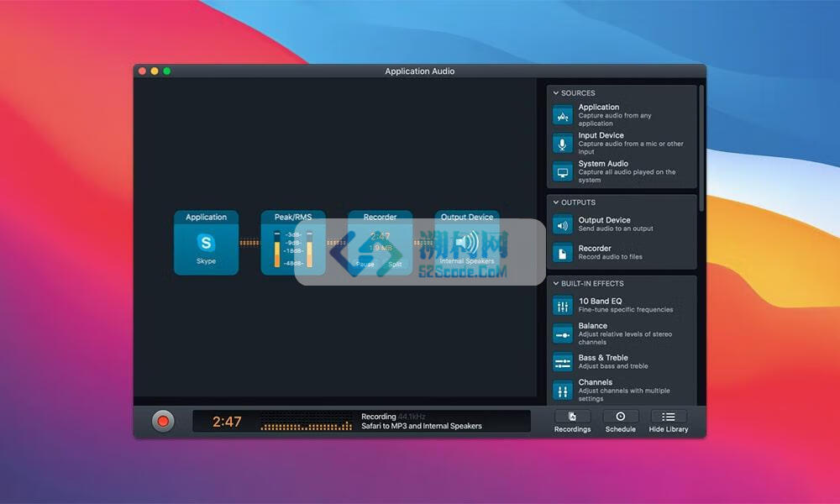This screenshot has height=504, width=840.
Task: Click the Peak/RMS right level meter
Action: (309, 249)
